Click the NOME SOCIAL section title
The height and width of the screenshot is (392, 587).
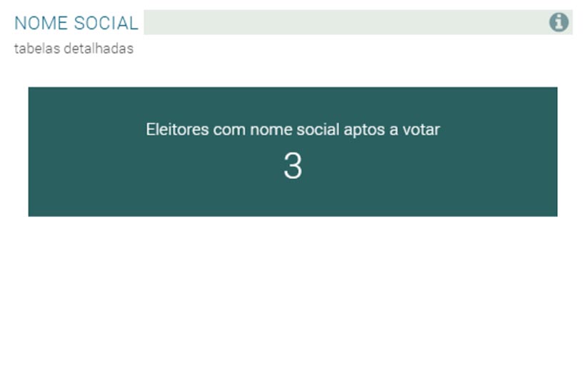(76, 23)
